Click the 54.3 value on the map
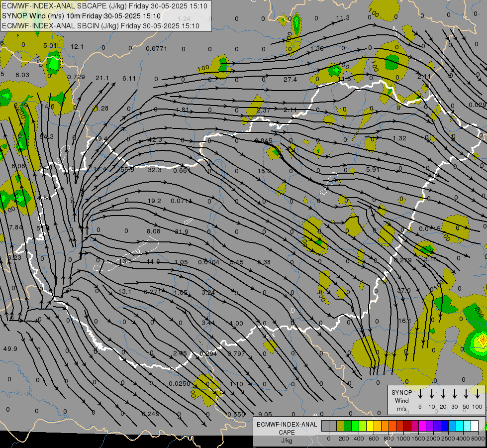This screenshot has width=487, height=448. click(47, 137)
